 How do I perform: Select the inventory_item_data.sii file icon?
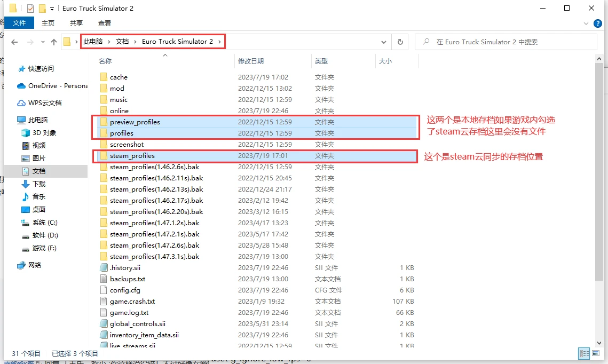tap(104, 335)
